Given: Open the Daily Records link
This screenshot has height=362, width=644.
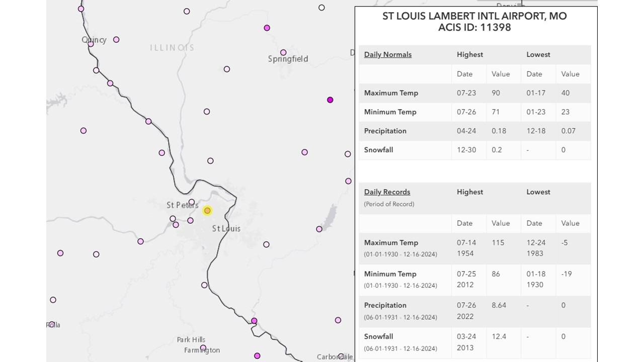Looking at the screenshot, I should tap(387, 192).
